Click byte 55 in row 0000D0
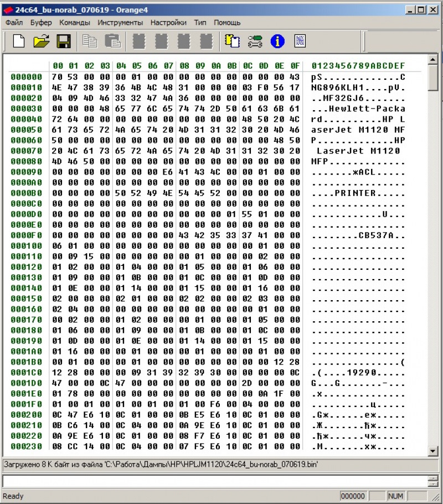 tap(247, 214)
